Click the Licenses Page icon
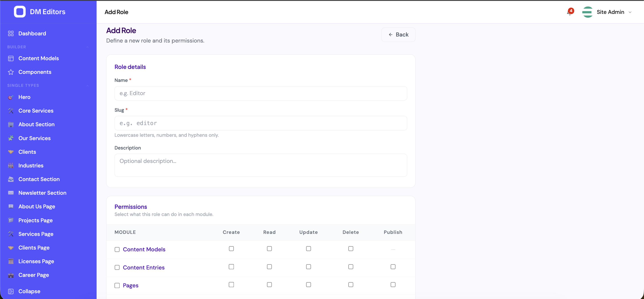The height and width of the screenshot is (299, 644). click(11, 261)
